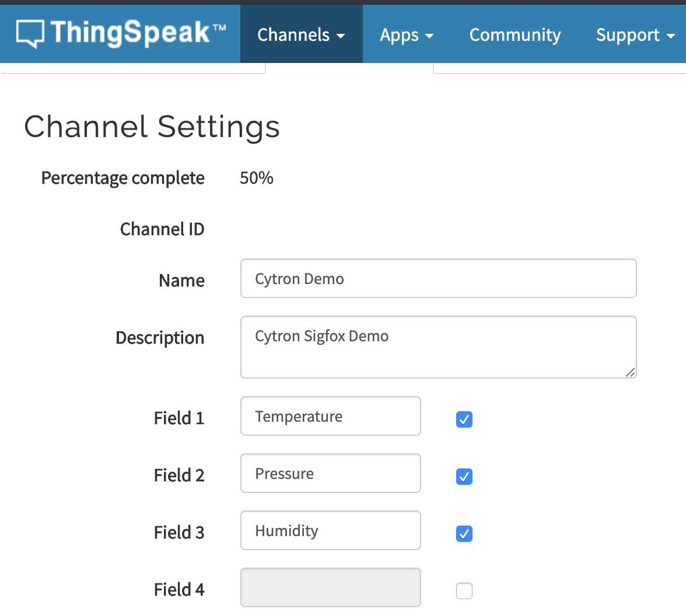Click the Field 3 label
The height and width of the screenshot is (616, 686).
pyautogui.click(x=179, y=533)
